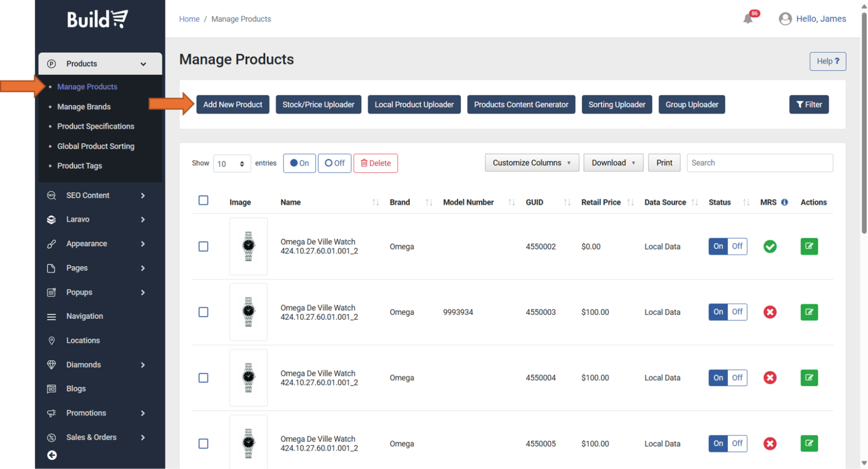868x469 pixels.
Task: Click the Search input field
Action: [x=759, y=163]
